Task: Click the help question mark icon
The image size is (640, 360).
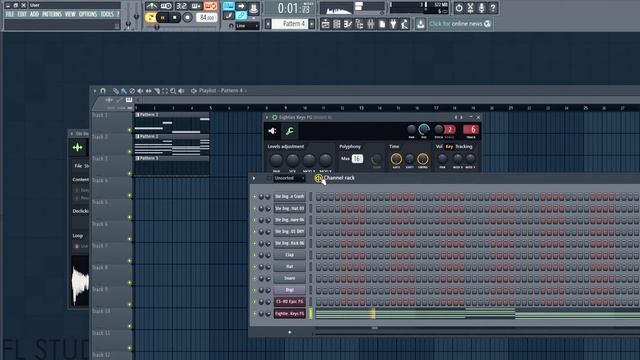Action: tap(493, 8)
